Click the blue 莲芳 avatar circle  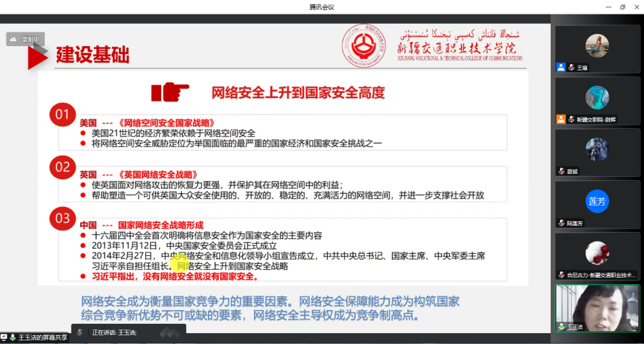[x=596, y=201]
